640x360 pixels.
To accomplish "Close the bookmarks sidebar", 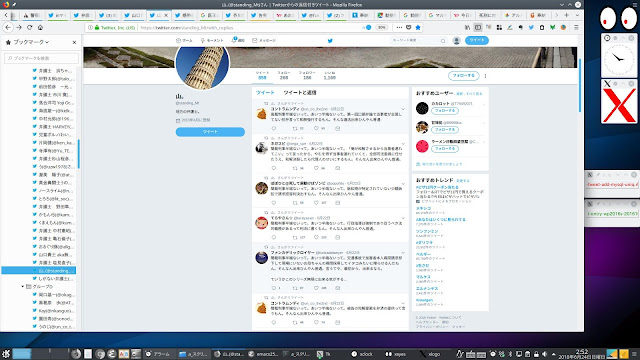I will tap(74, 42).
